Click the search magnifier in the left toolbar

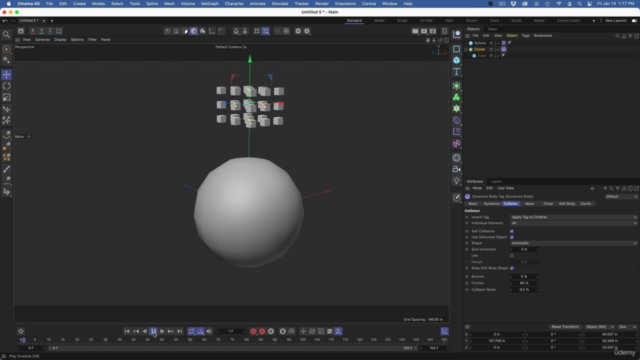pyautogui.click(x=7, y=35)
